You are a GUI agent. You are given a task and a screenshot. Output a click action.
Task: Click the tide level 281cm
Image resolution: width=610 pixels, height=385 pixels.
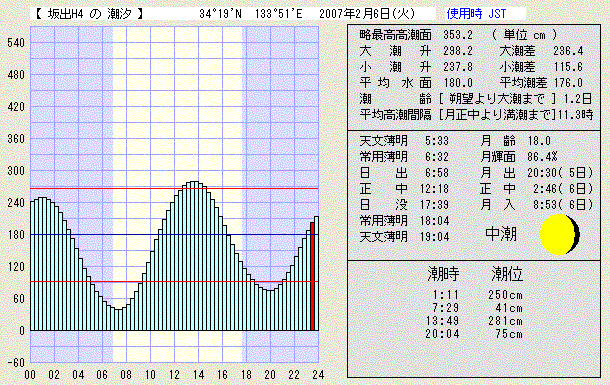[505, 321]
